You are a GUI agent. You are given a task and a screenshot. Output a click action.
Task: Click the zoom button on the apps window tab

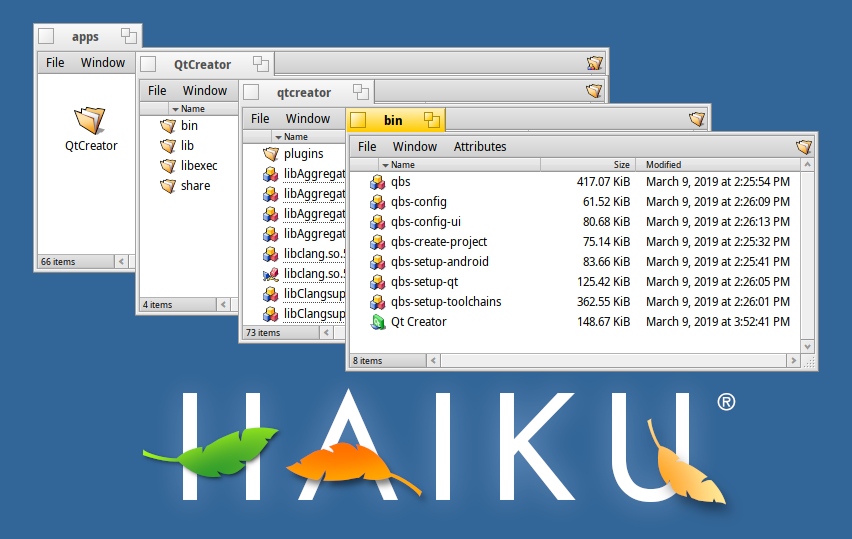tap(129, 36)
